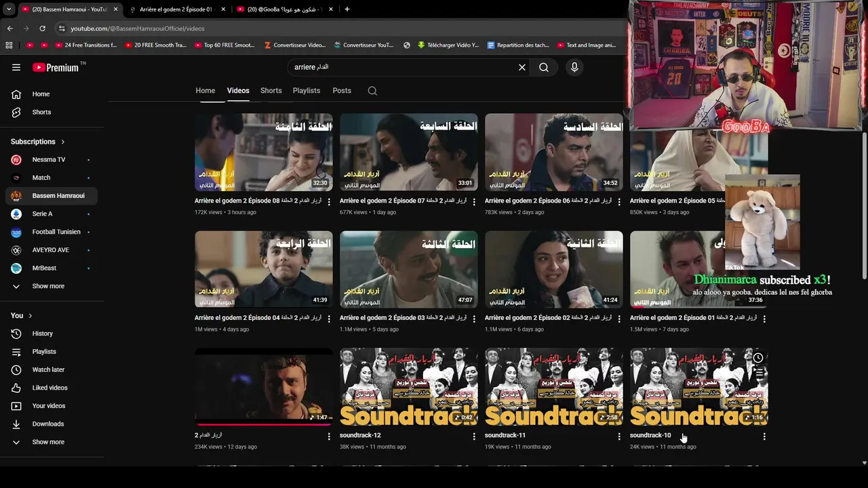The height and width of the screenshot is (488, 868).
Task: Open more options for Épisode 07 video
Action: (x=474, y=202)
